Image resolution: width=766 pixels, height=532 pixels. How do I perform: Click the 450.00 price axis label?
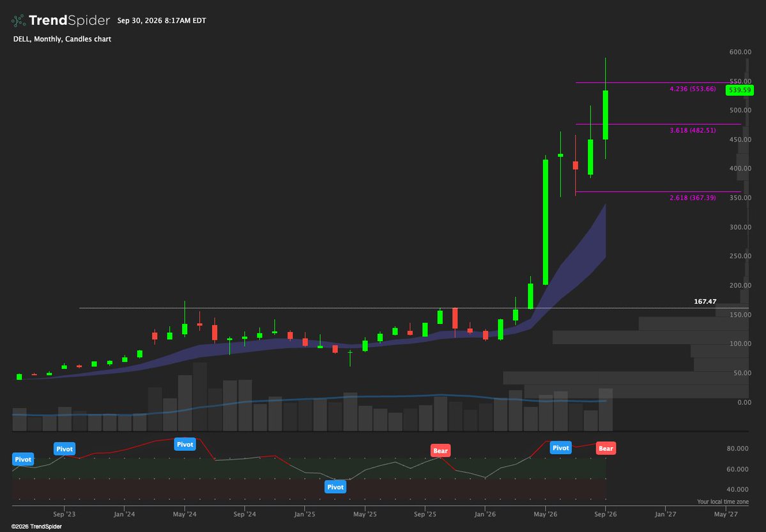[x=740, y=139]
